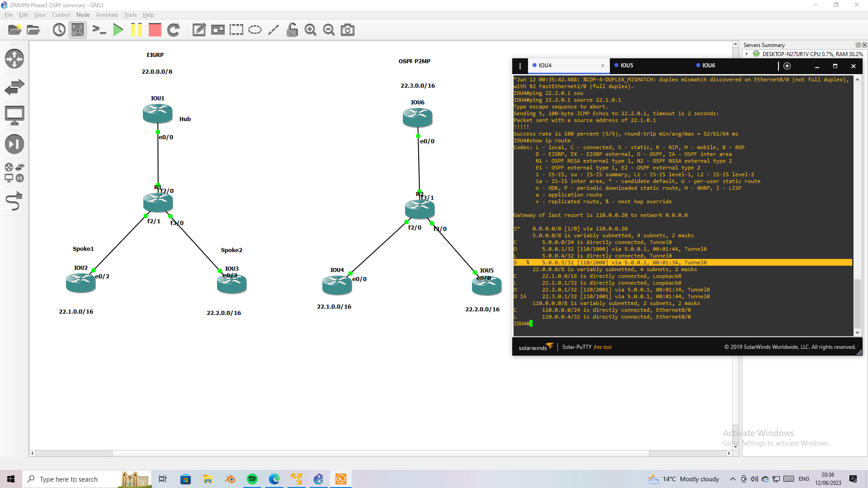868x488 pixels.
Task: Toggle interface labels via the a-b-c icon
Action: [77, 30]
